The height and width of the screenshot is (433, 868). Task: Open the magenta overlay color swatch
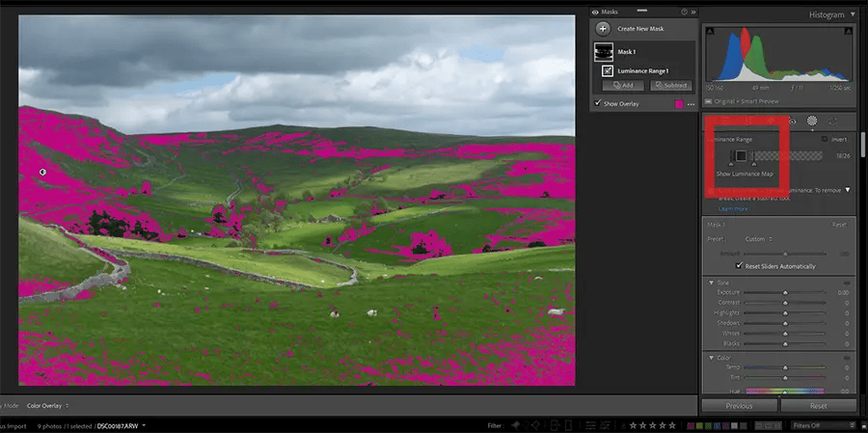(x=679, y=104)
